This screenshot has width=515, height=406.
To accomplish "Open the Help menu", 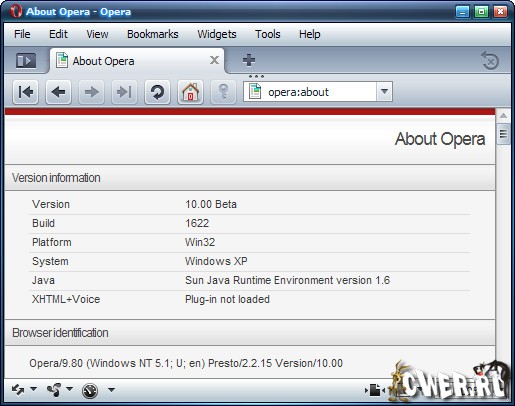I will 310,34.
